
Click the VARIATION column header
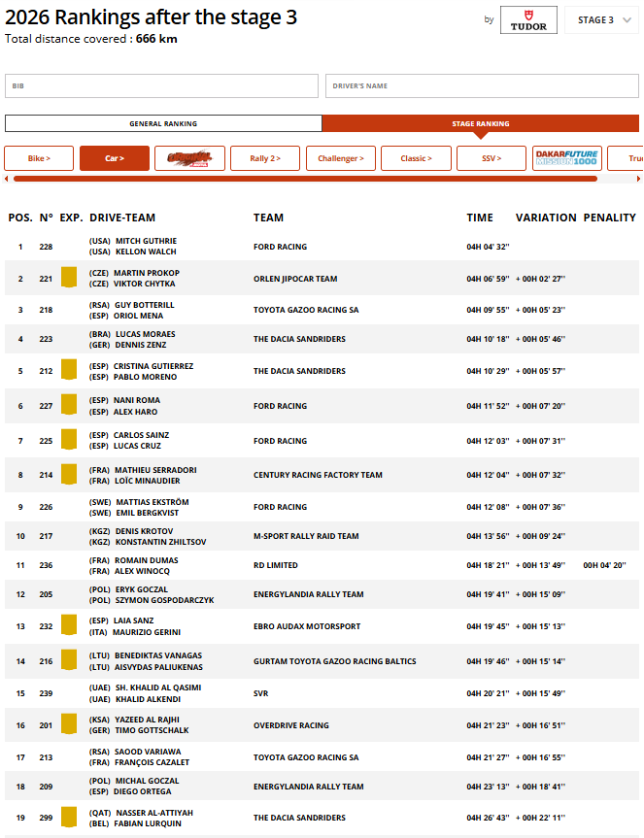click(546, 218)
